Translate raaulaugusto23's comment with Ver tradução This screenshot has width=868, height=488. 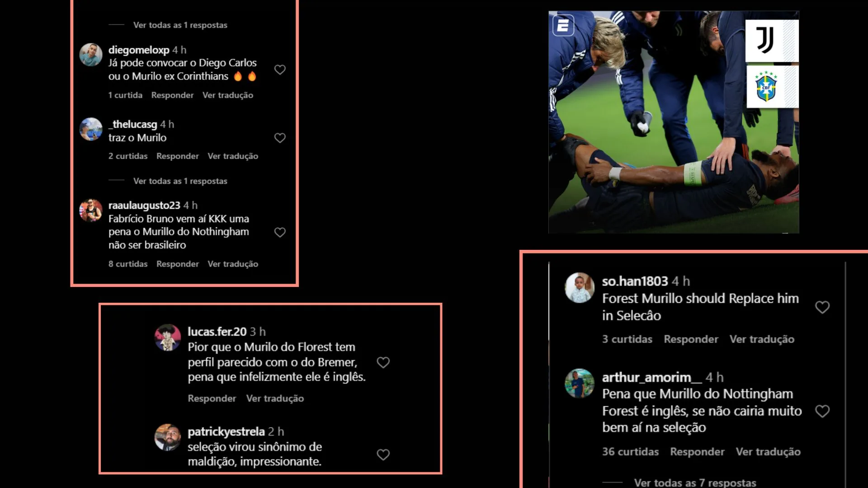tap(233, 264)
